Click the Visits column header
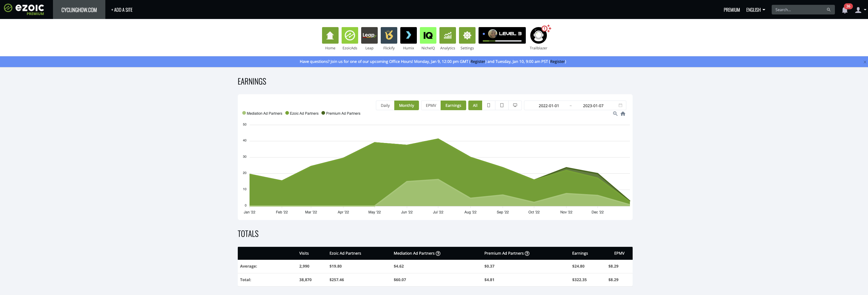The image size is (868, 295). [304, 253]
